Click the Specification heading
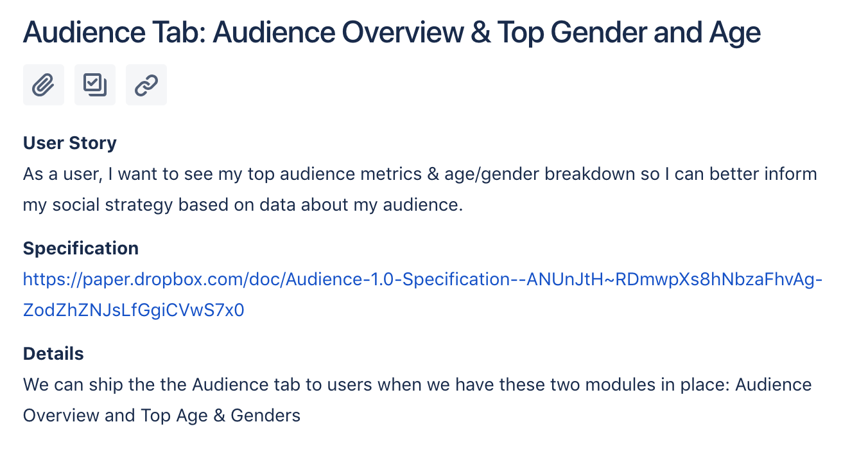The height and width of the screenshot is (451, 868). (80, 248)
